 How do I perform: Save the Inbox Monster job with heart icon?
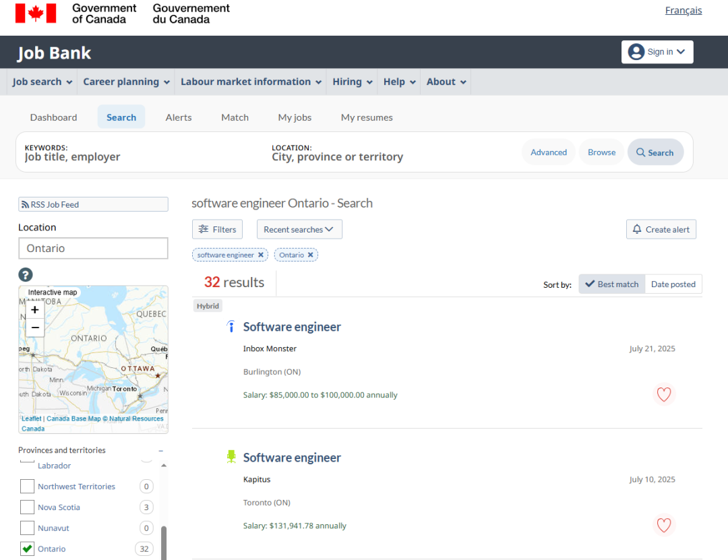click(x=664, y=394)
